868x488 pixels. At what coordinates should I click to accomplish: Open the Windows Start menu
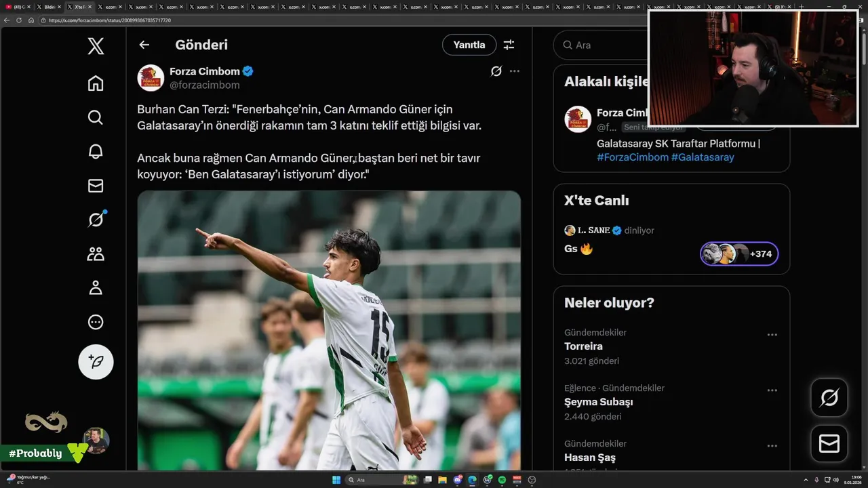(336, 480)
